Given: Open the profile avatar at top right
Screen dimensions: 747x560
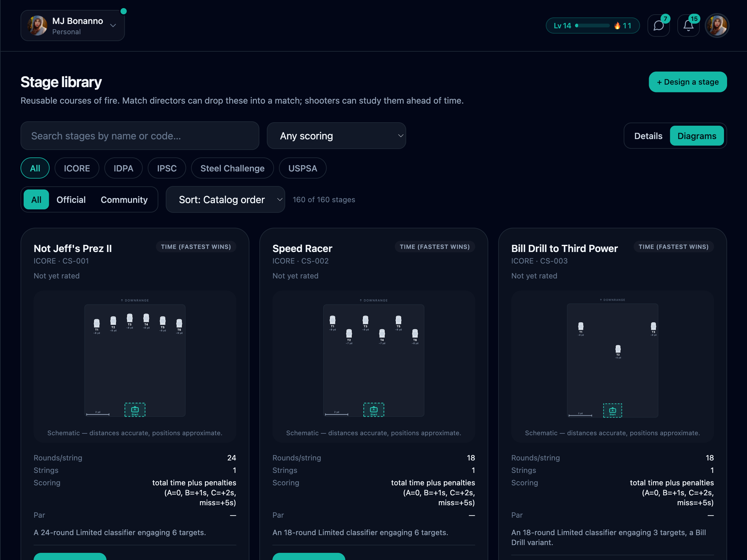Looking at the screenshot, I should (717, 26).
